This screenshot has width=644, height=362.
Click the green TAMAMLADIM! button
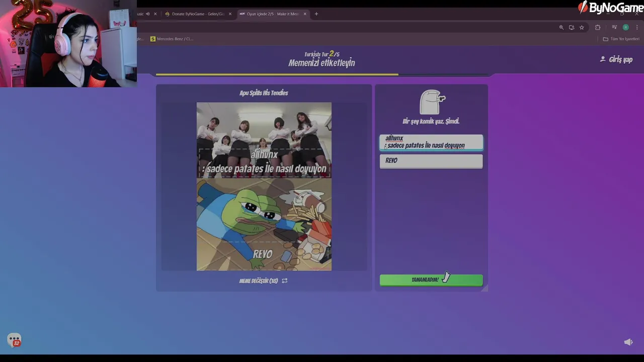[431, 280]
